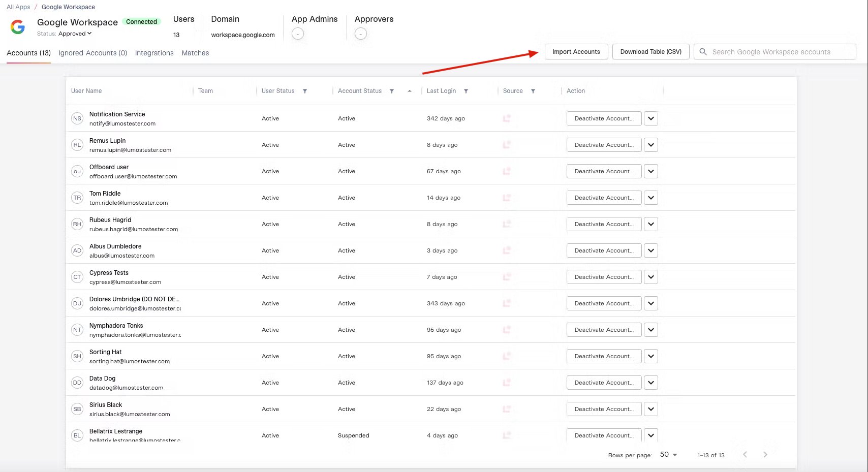
Task: Click the Import Accounts button
Action: tap(576, 52)
